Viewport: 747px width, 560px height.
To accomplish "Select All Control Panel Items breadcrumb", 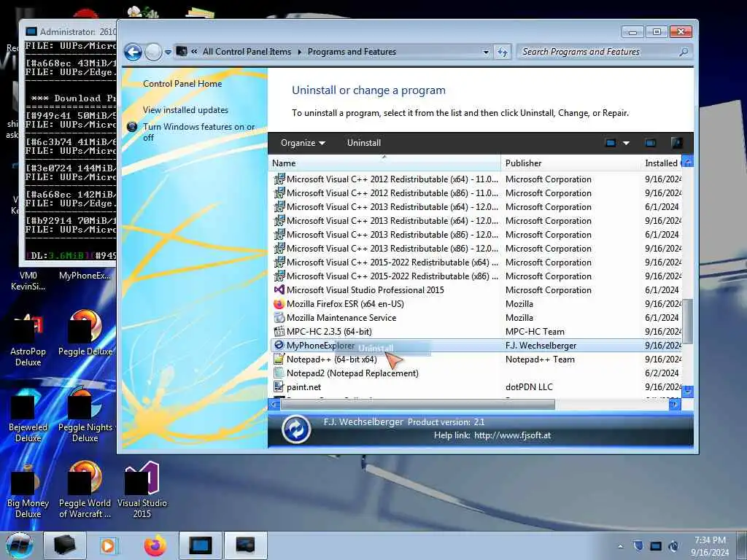I will click(x=247, y=52).
